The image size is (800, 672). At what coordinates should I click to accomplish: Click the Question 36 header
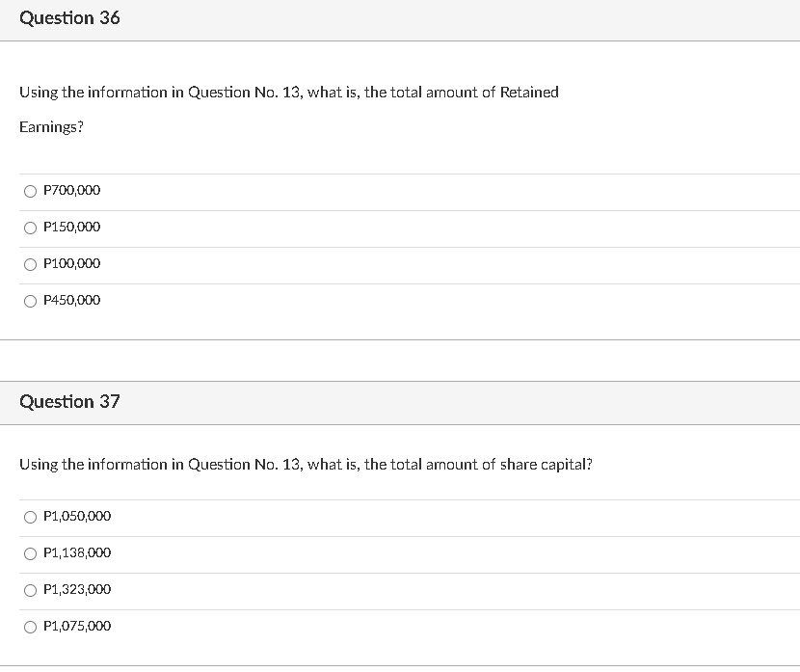pos(69,17)
